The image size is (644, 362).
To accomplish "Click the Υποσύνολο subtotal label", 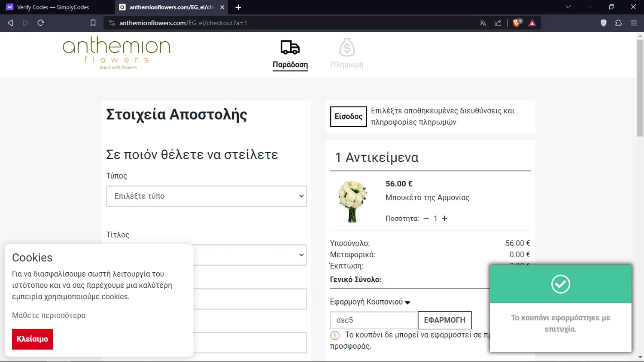I will point(350,243).
